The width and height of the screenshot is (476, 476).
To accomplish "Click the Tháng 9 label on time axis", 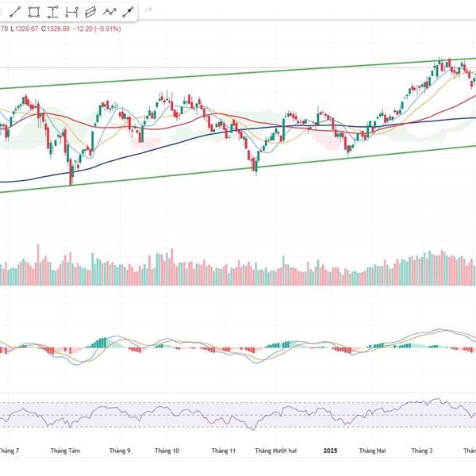I will pyautogui.click(x=120, y=451).
